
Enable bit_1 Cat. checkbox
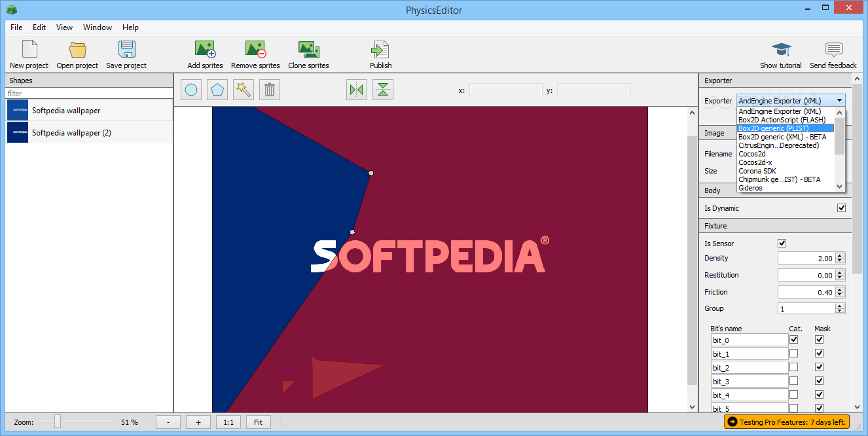[x=794, y=354]
